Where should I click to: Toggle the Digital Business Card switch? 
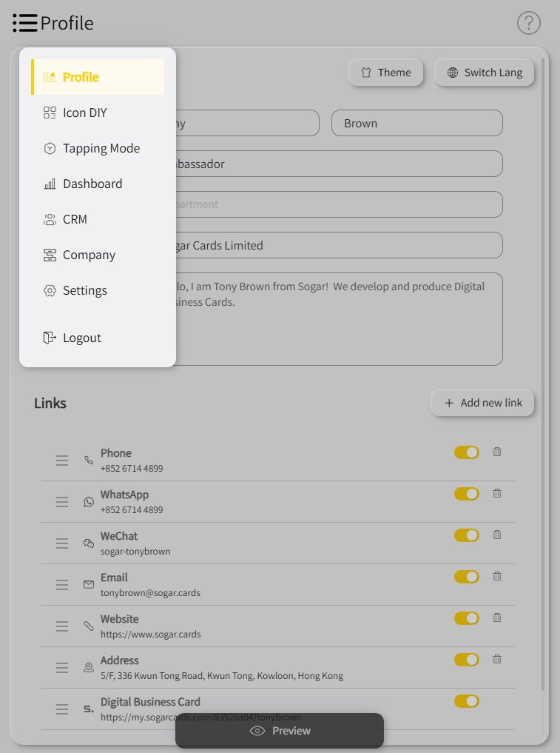(467, 701)
